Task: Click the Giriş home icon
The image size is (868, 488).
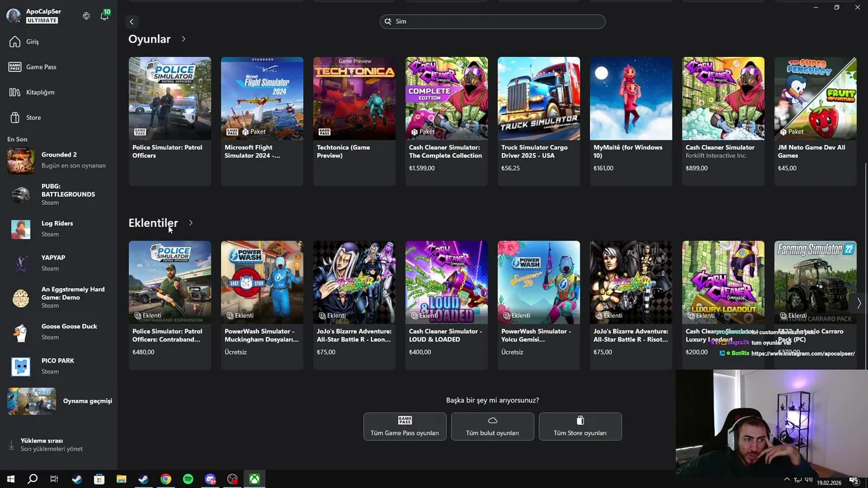Action: pos(15,42)
